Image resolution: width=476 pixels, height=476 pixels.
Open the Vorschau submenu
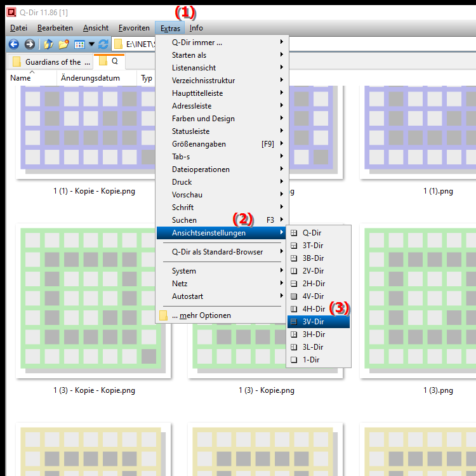221,195
